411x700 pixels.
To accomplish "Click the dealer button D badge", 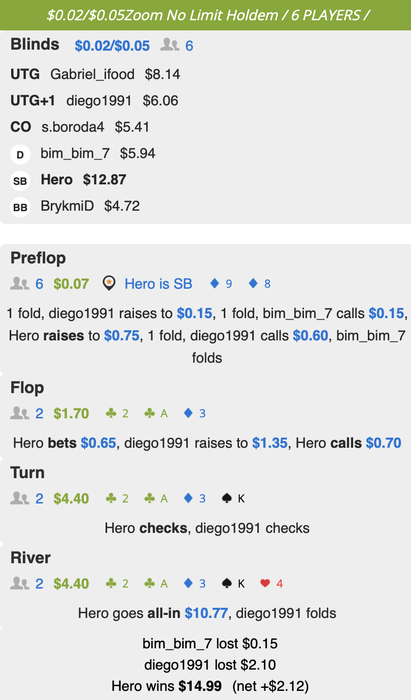I will click(20, 154).
